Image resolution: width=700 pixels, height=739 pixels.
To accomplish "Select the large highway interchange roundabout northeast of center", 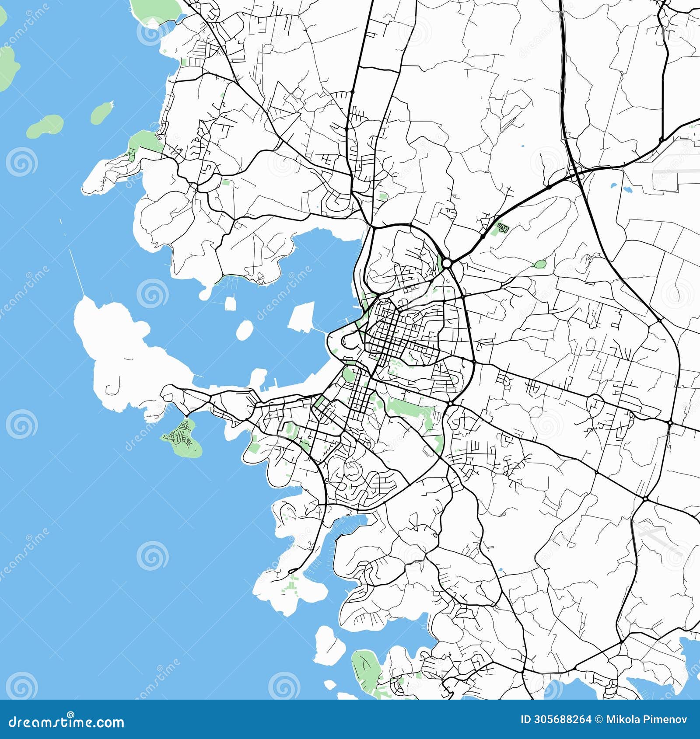I will pos(448,263).
